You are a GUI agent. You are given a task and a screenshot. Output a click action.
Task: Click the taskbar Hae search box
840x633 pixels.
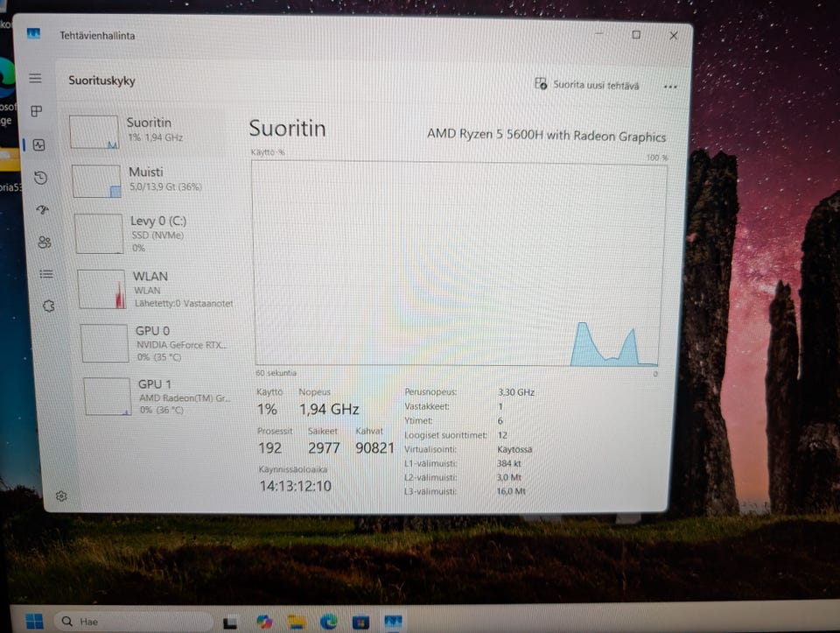point(134,622)
